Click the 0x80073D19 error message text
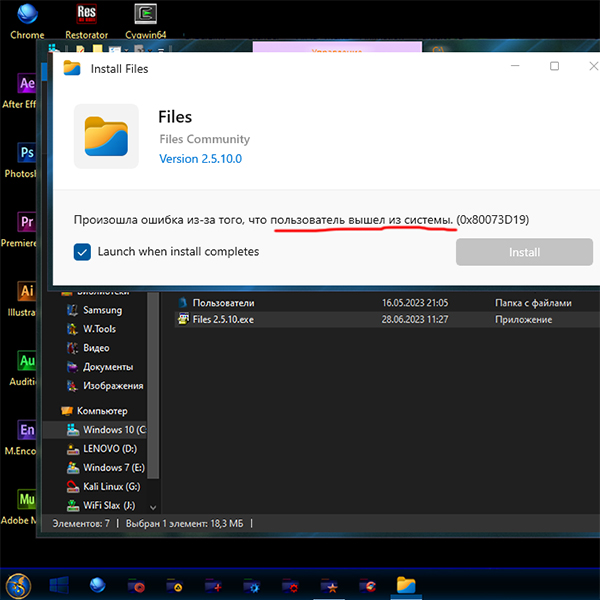 (302, 220)
